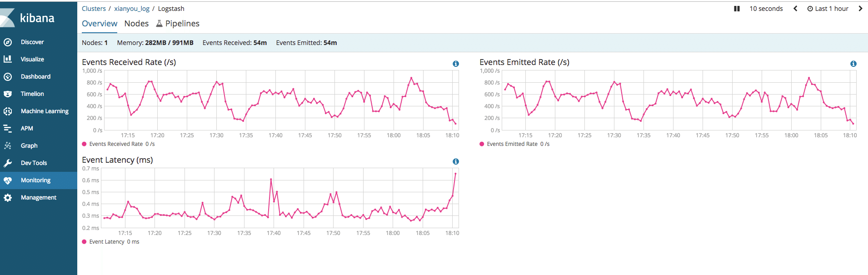This screenshot has width=868, height=275.
Task: Click the Events Received: 54m stat
Action: 234,43
